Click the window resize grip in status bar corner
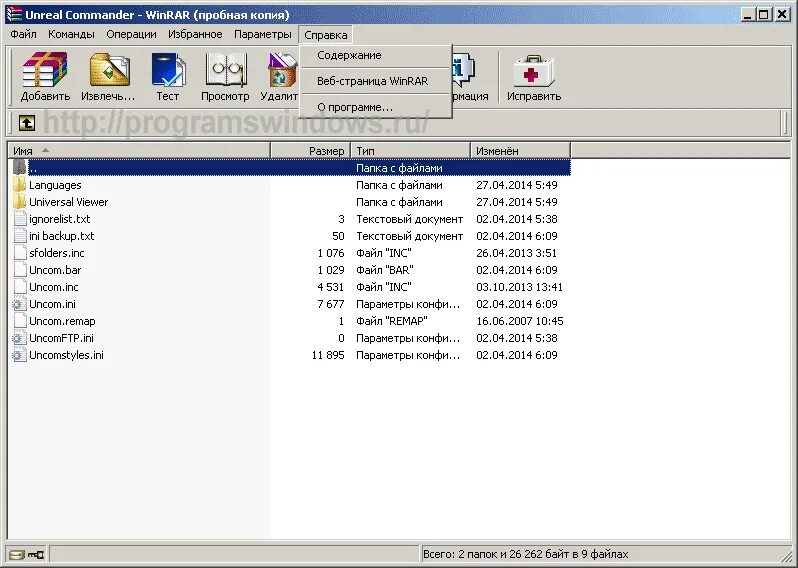Image resolution: width=798 pixels, height=568 pixels. (787, 555)
